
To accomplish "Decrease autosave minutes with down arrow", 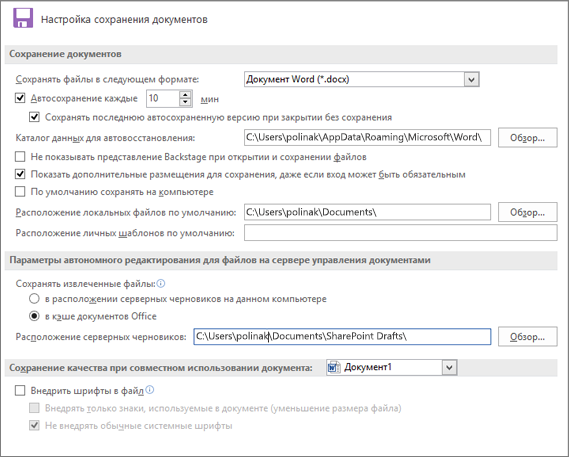I will click(185, 102).
